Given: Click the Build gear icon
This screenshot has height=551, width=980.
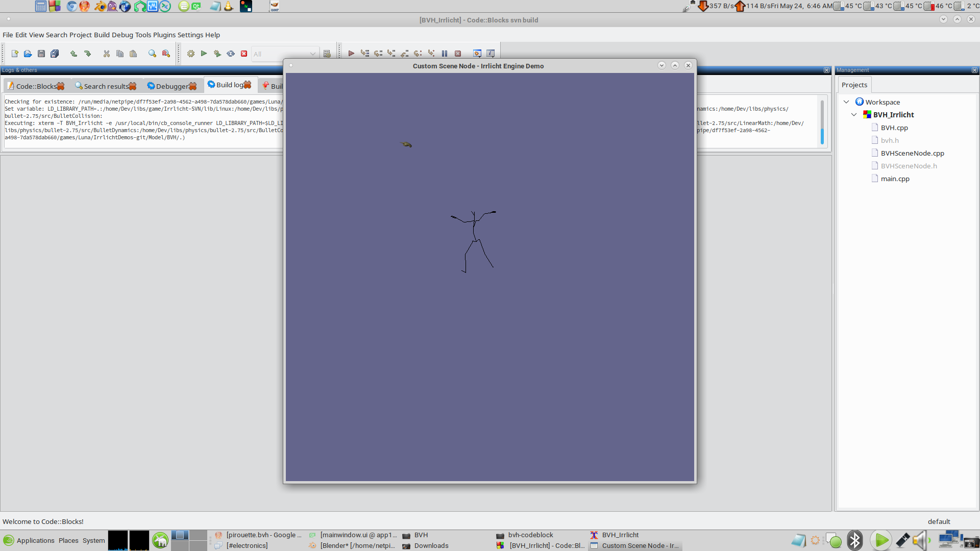Looking at the screenshot, I should click(x=191, y=54).
